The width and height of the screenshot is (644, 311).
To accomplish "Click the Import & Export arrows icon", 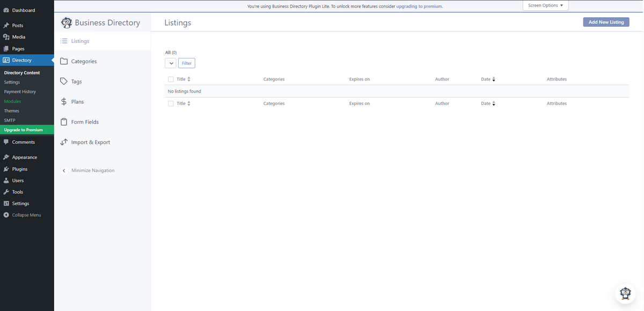I will [64, 142].
